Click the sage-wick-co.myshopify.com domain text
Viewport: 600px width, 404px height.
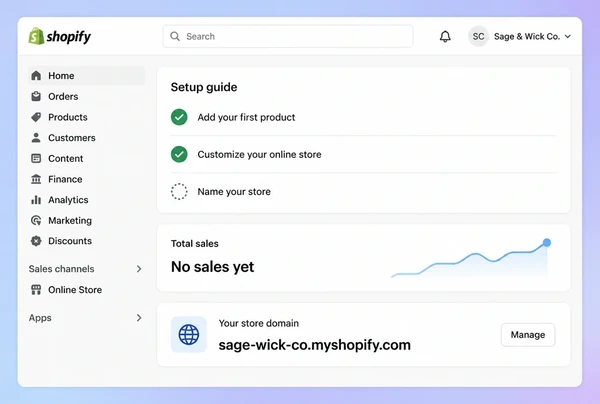click(315, 345)
